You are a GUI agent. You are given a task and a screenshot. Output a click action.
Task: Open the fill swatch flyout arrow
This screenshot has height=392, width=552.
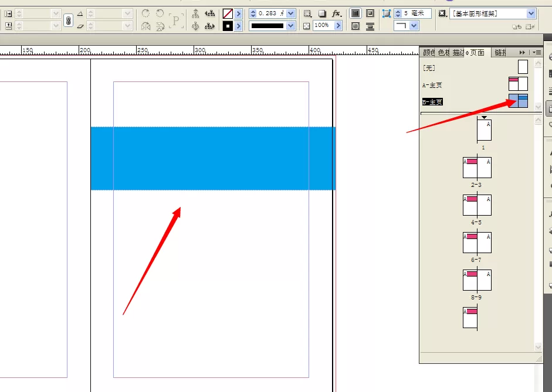tap(239, 13)
